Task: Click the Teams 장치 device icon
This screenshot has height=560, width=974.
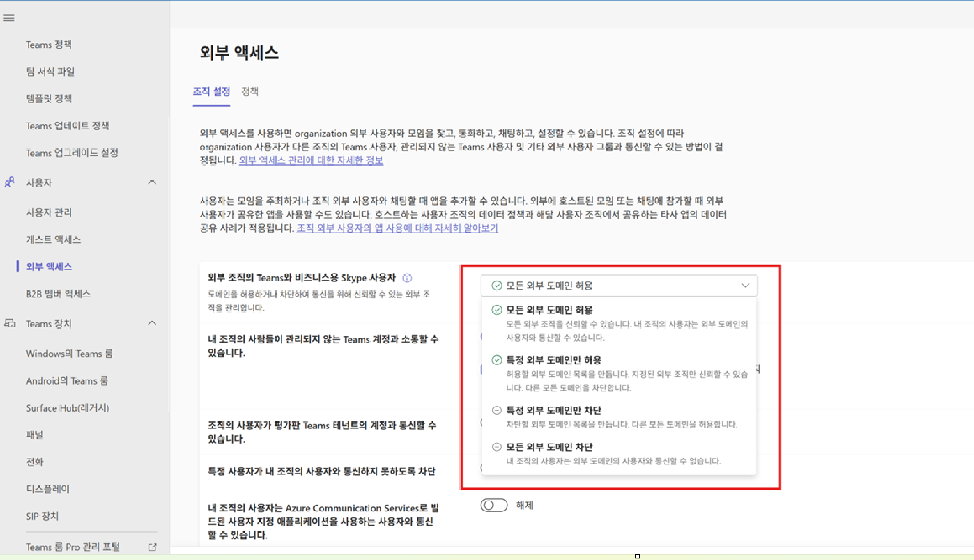Action: pyautogui.click(x=10, y=324)
